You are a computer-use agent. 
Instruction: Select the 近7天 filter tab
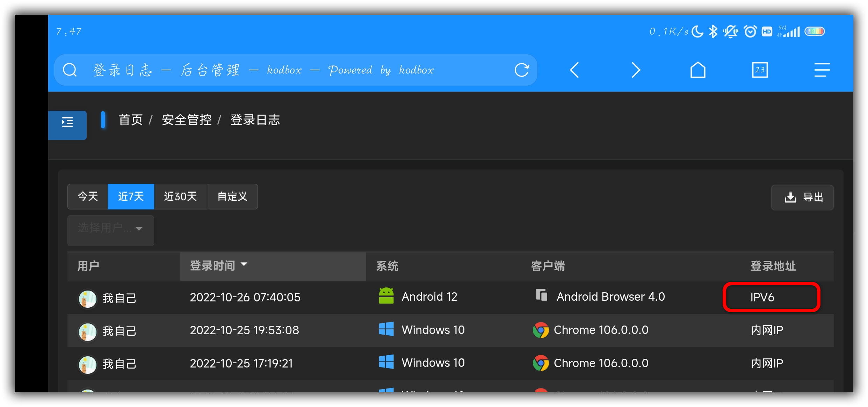(x=131, y=197)
